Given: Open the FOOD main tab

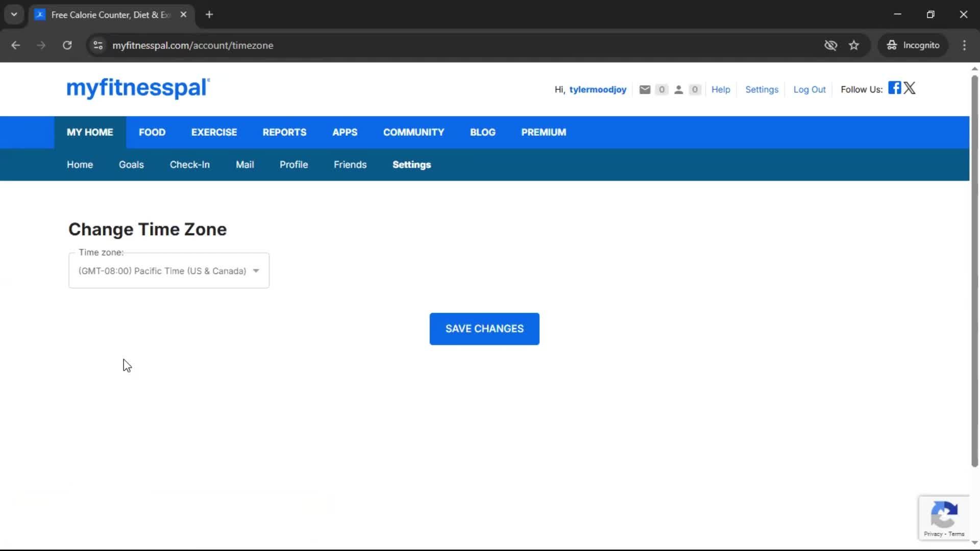Looking at the screenshot, I should pos(152,132).
